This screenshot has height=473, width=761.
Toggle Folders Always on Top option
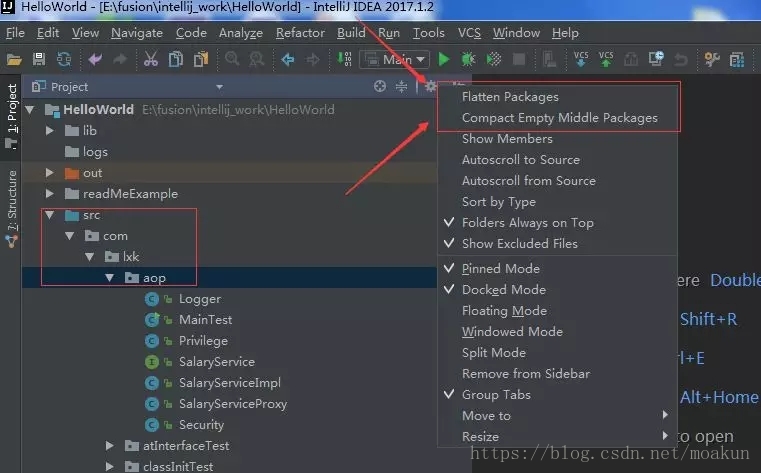point(557,223)
